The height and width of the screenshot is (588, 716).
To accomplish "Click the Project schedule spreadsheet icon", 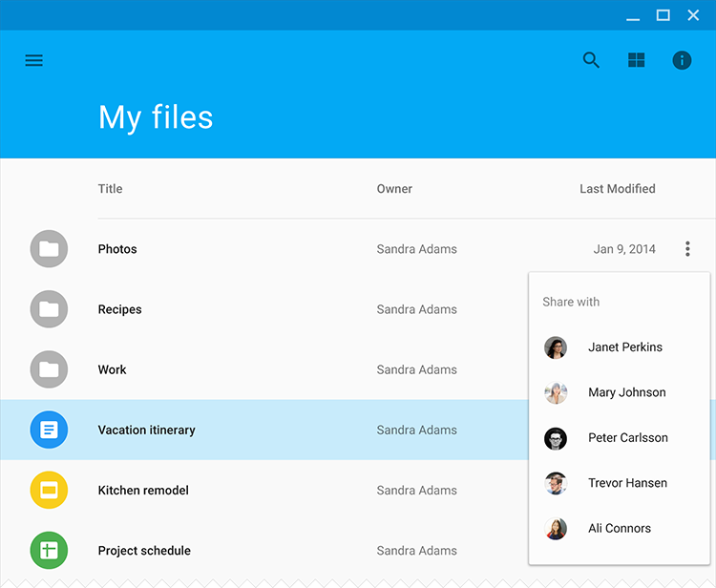I will click(x=49, y=550).
